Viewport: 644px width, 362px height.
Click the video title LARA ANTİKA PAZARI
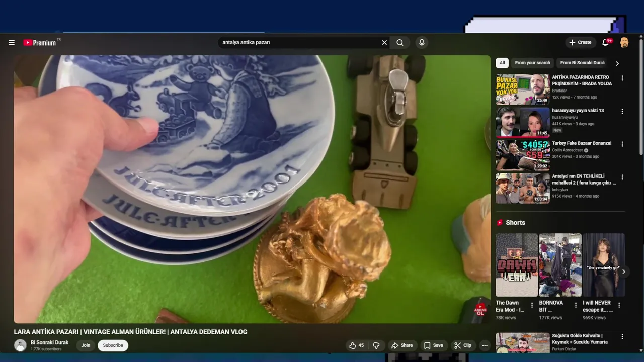(130, 332)
